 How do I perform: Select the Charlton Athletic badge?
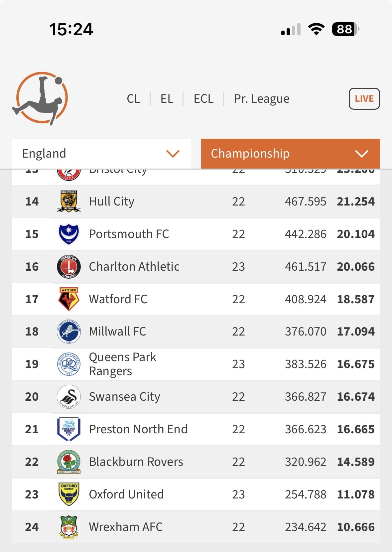(69, 266)
